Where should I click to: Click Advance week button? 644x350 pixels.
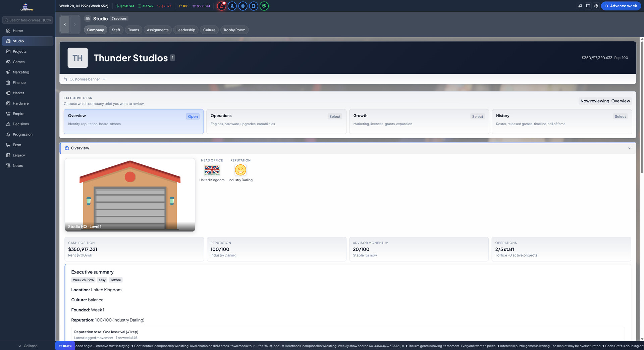pyautogui.click(x=621, y=6)
